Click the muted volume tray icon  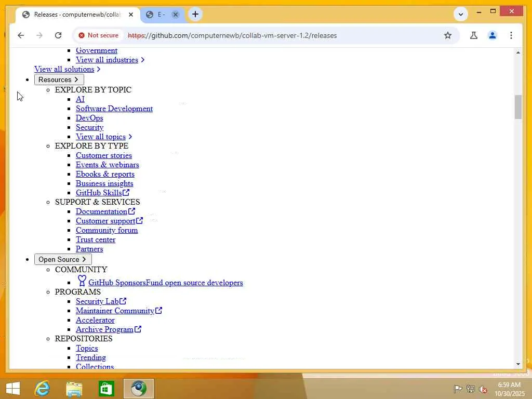click(x=483, y=389)
